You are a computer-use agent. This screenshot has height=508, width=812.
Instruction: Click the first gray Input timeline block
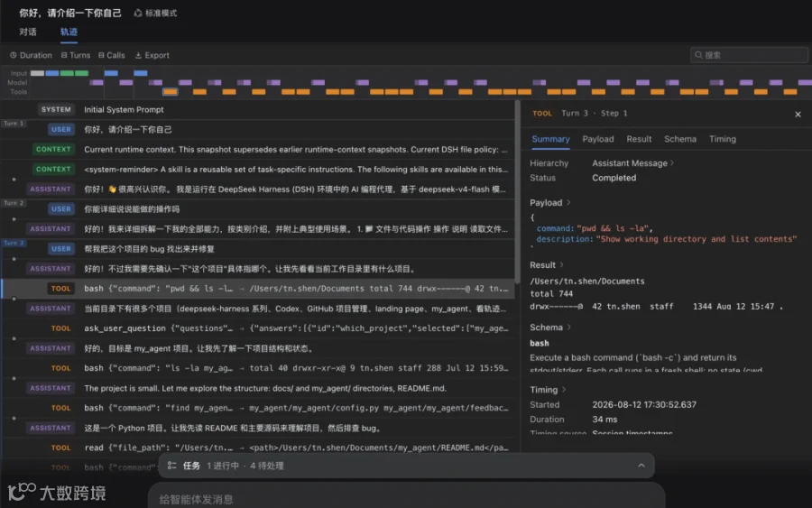[37, 73]
